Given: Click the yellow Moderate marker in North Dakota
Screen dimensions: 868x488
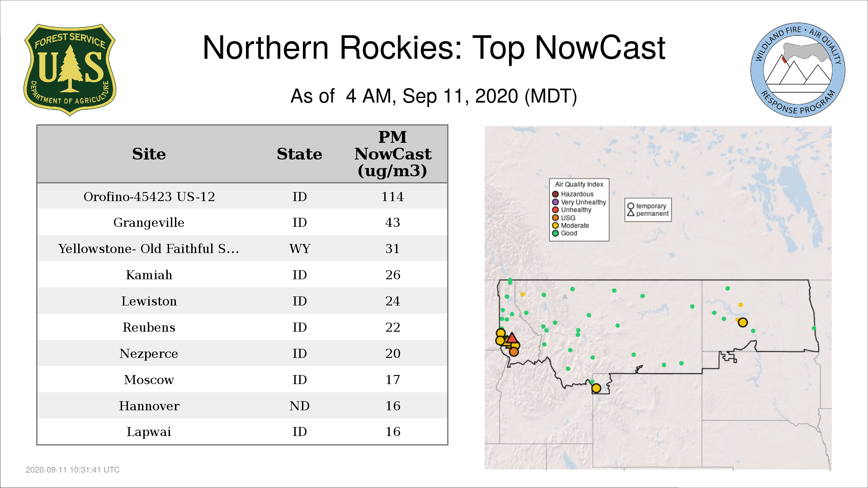Looking at the screenshot, I should 742,322.
